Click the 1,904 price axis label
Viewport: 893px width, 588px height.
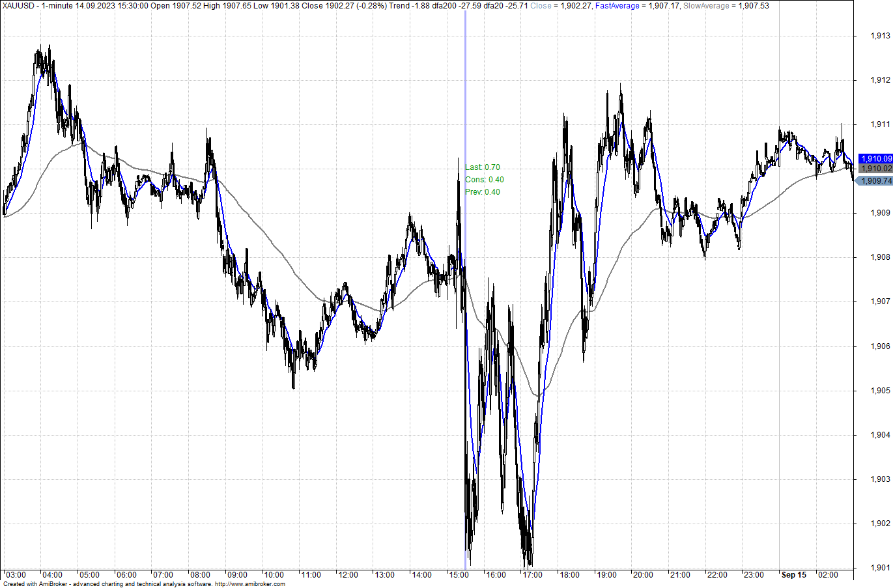tap(880, 435)
